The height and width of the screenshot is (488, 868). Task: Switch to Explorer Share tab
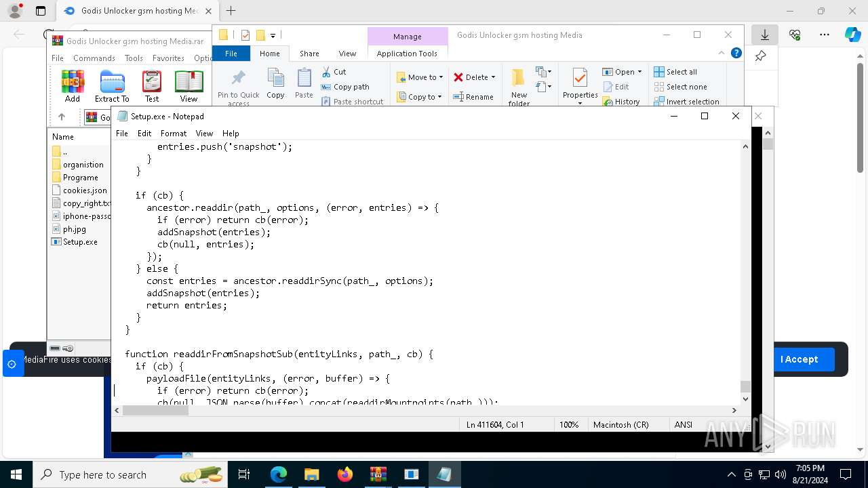[x=309, y=54]
